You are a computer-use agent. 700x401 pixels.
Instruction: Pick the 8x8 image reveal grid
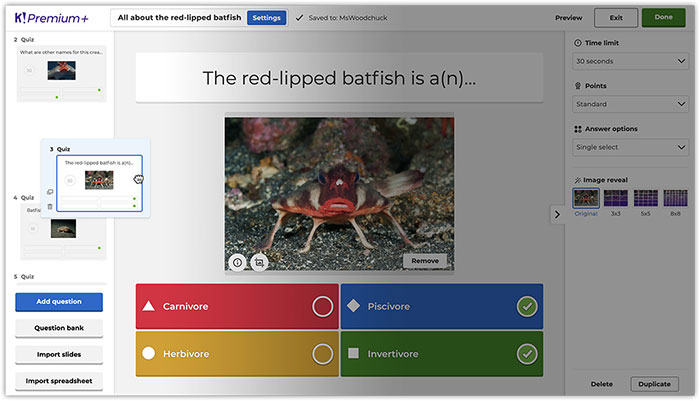point(676,198)
